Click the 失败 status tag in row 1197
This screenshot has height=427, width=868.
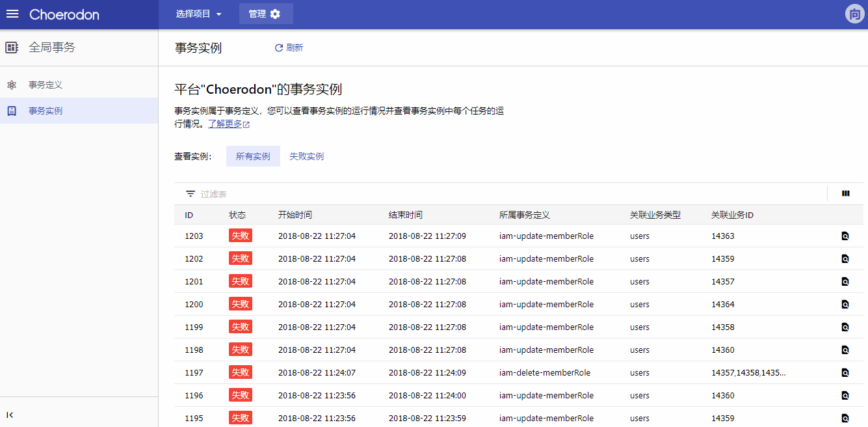[x=241, y=372]
